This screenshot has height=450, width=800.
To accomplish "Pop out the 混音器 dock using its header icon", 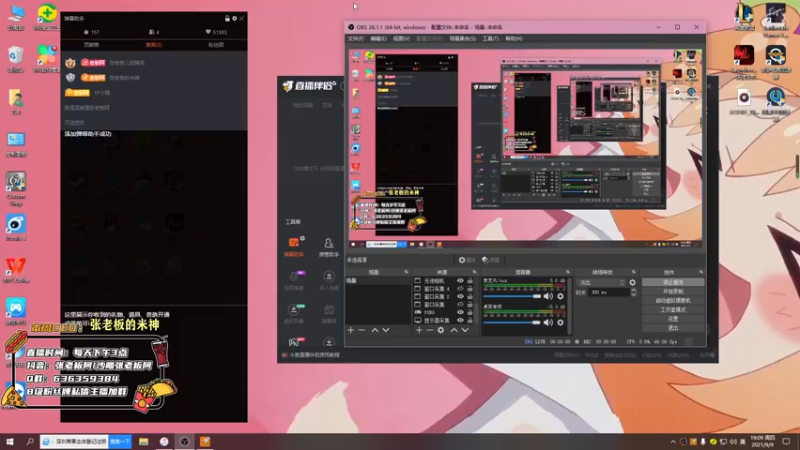I will [567, 272].
